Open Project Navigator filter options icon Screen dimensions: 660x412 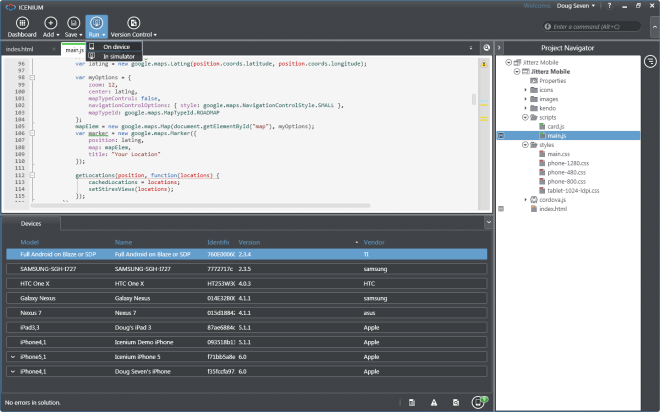tap(651, 62)
